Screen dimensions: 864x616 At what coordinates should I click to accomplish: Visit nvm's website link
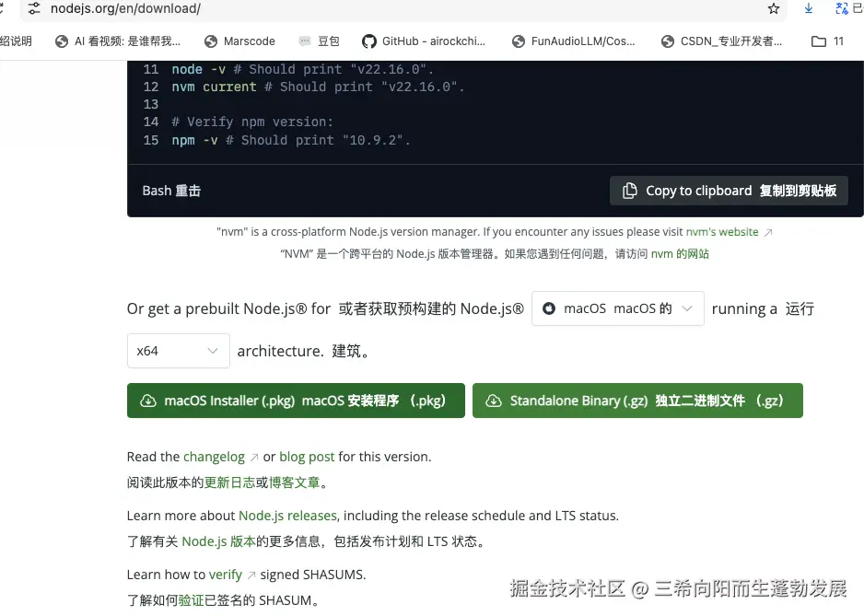[x=722, y=232]
